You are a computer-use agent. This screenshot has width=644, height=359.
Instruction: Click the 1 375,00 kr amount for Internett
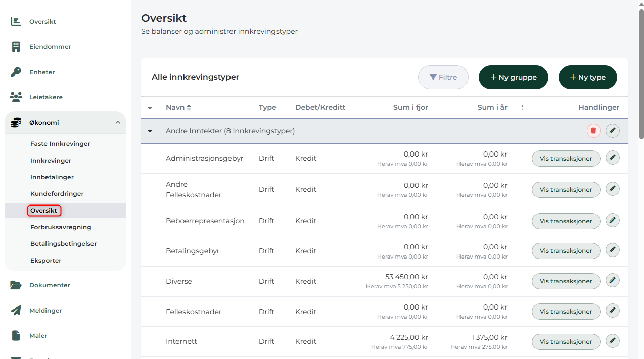[489, 337]
